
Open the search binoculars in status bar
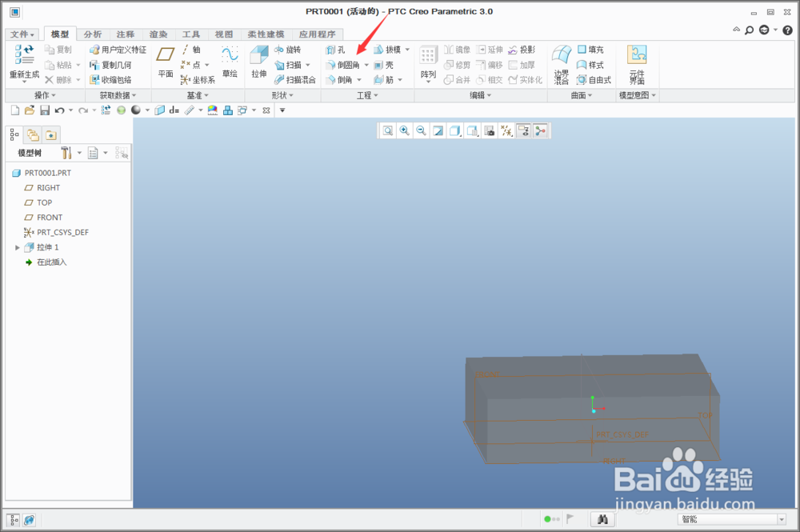click(x=602, y=519)
